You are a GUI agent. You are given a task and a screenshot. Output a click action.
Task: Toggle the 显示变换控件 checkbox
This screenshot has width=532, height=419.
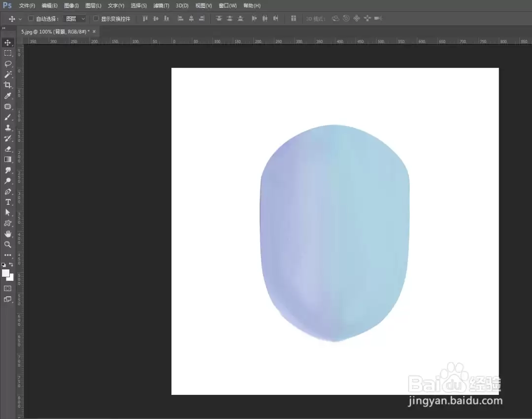click(96, 19)
